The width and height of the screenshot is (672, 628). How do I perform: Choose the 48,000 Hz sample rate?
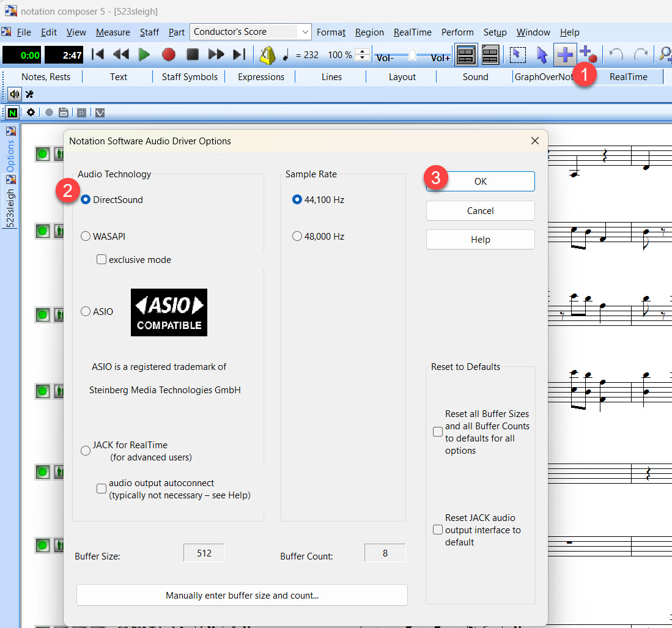[x=297, y=237]
